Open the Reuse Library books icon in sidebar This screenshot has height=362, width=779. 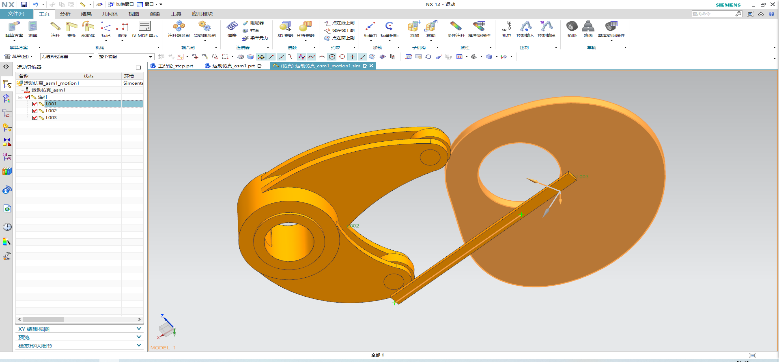7,171
